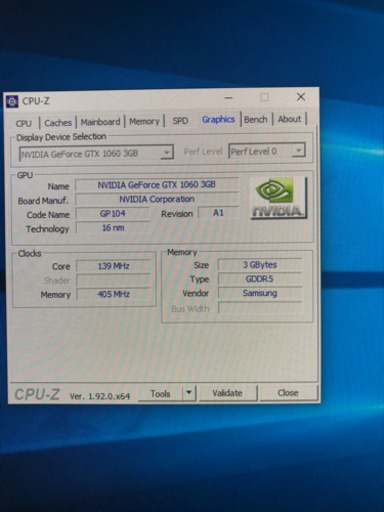This screenshot has height=512, width=384.
Task: Click the Ver. 1.92.0.x64 version text
Action: 100,396
